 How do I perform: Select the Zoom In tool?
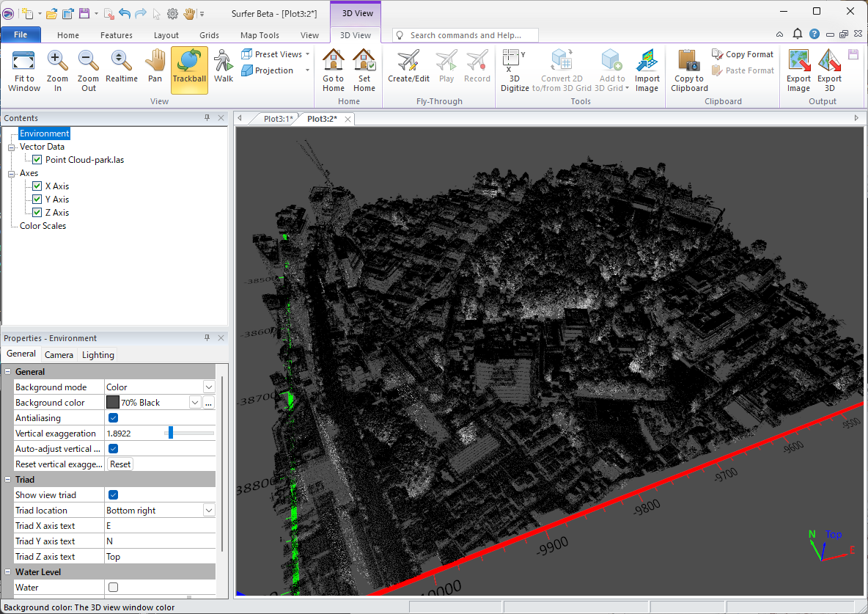tap(57, 70)
